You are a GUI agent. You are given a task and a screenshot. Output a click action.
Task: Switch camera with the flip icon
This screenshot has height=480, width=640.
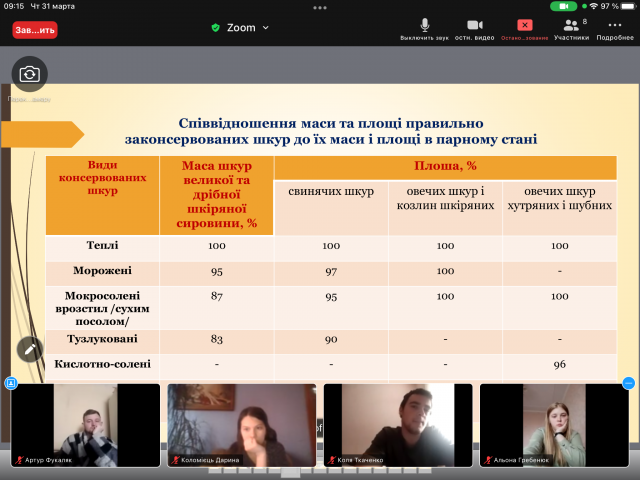pos(30,74)
